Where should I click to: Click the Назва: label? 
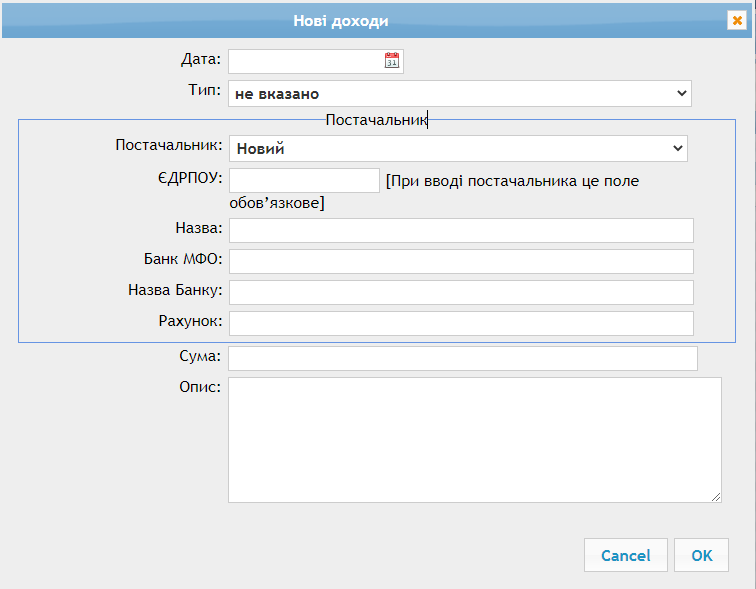tap(199, 228)
